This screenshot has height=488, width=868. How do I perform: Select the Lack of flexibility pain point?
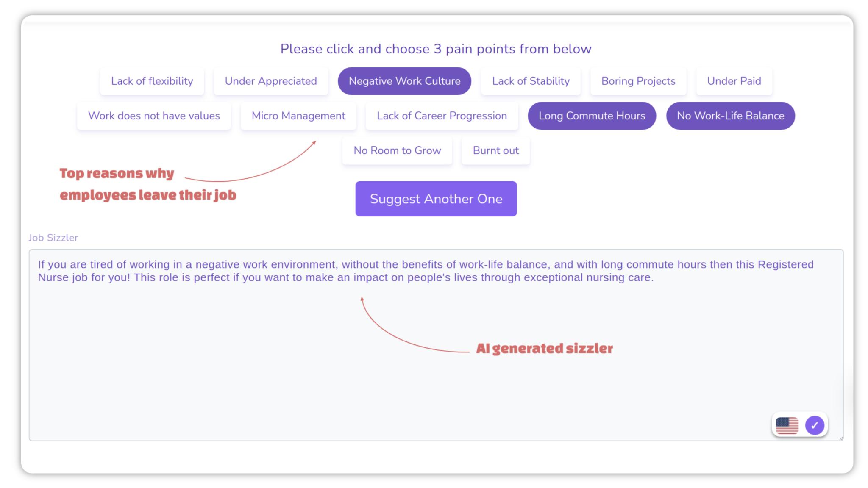152,81
